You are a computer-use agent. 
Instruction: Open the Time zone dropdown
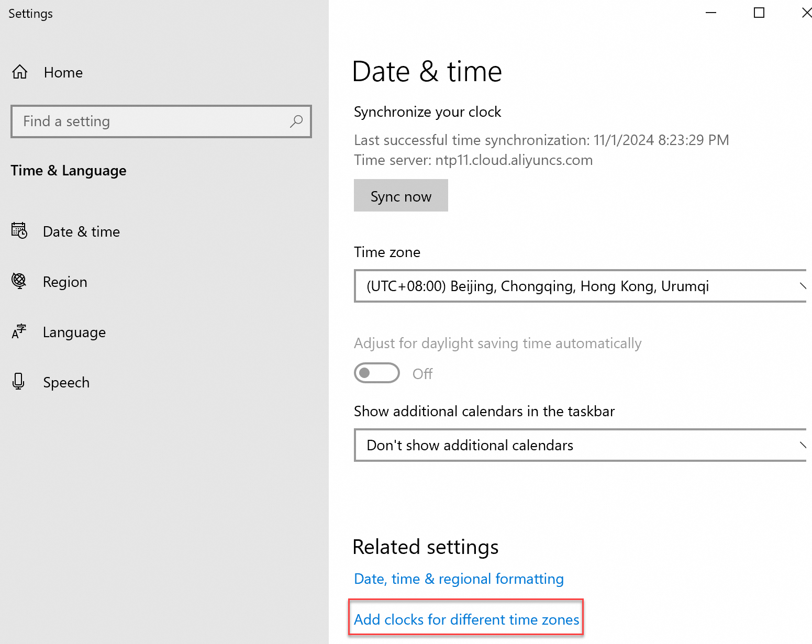click(x=580, y=286)
